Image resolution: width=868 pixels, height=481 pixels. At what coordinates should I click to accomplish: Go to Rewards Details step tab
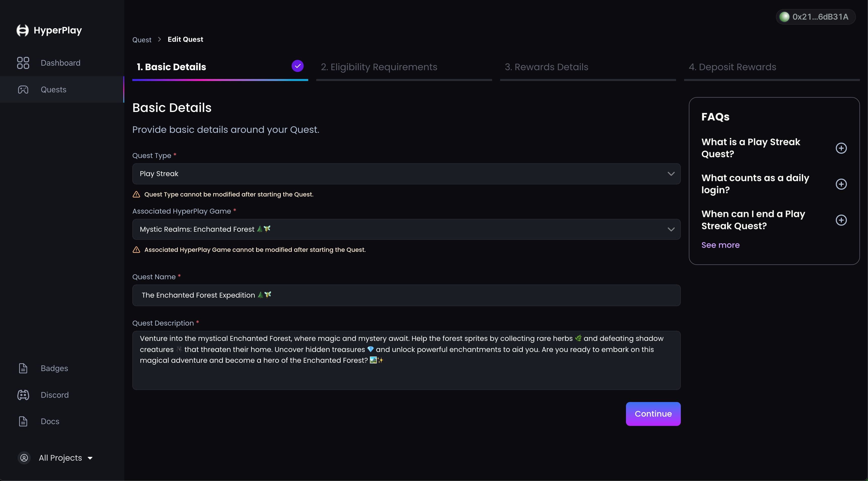[x=546, y=67]
